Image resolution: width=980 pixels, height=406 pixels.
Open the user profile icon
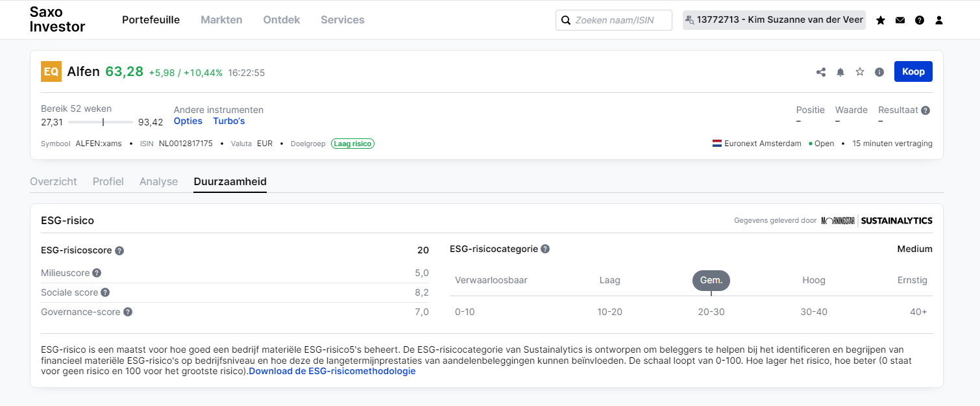939,20
